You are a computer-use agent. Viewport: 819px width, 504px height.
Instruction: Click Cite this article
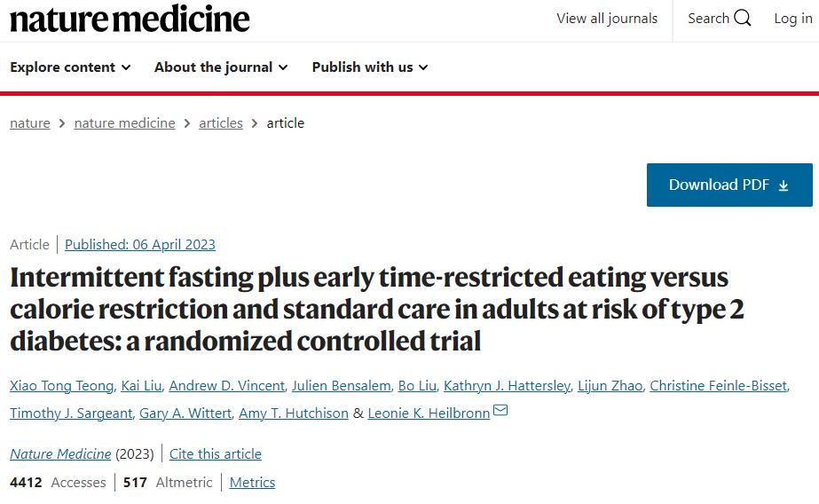(x=216, y=453)
